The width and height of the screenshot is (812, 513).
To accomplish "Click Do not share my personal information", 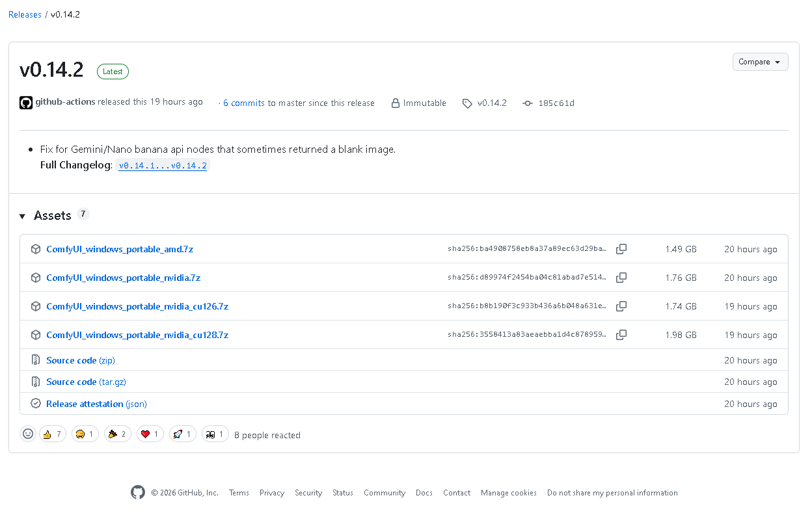I will (612, 493).
